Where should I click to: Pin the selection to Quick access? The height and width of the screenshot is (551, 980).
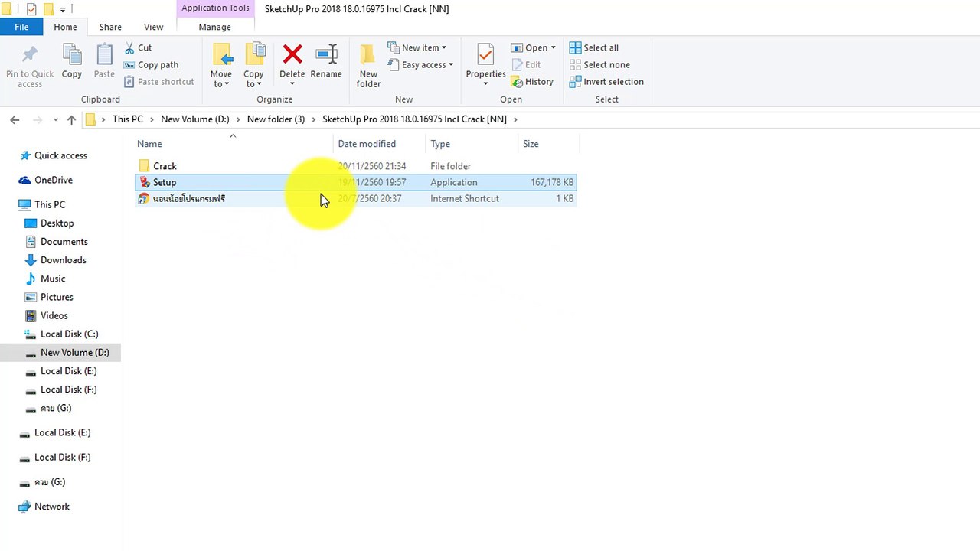(30, 66)
